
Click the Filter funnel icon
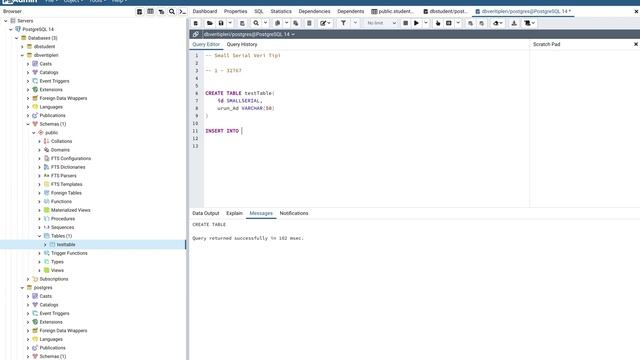coord(343,23)
